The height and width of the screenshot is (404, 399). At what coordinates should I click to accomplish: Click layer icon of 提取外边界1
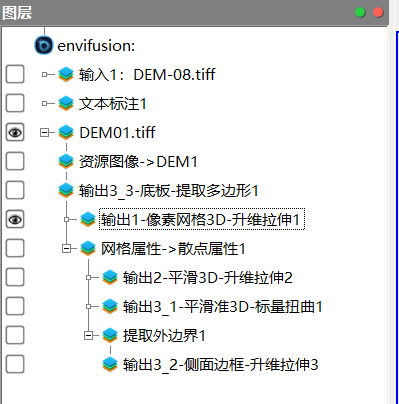(110, 336)
